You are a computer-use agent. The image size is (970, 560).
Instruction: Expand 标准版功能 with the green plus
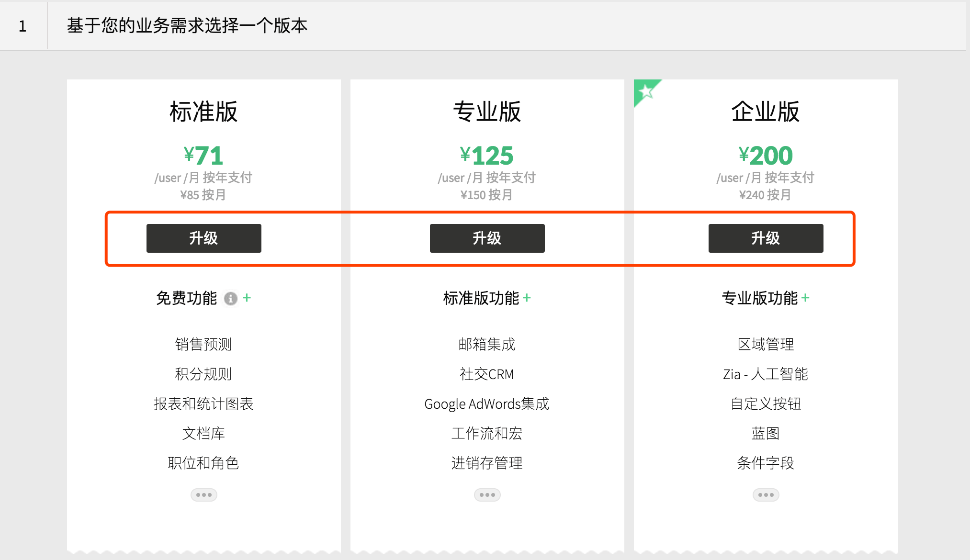(x=527, y=298)
